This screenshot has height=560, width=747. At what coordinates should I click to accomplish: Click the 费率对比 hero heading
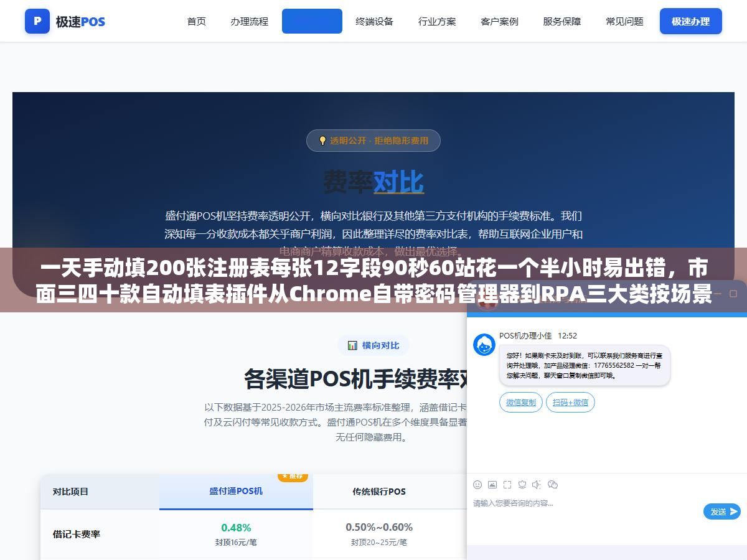coord(374,182)
